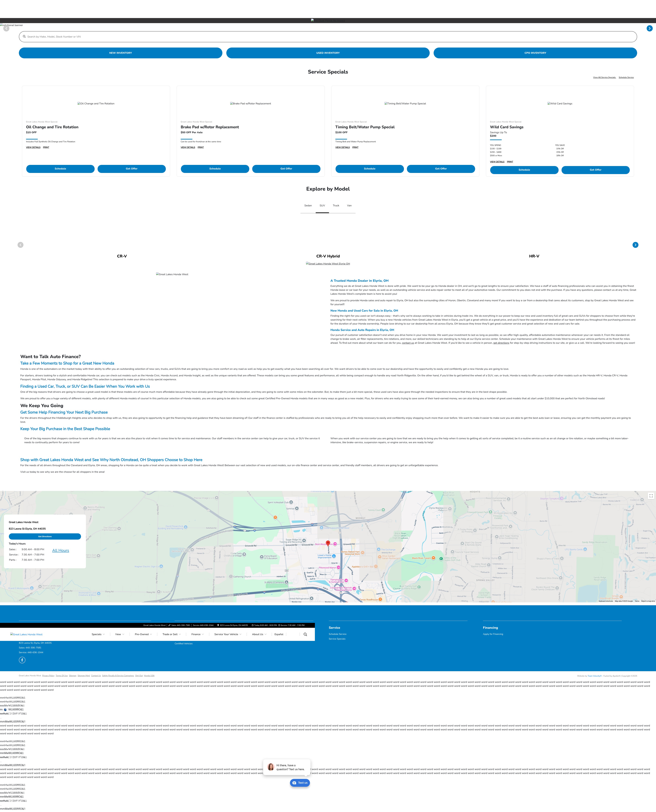This screenshot has width=656, height=812.
Task: Click the banner previous arrow at top left
Action: click(6, 28)
